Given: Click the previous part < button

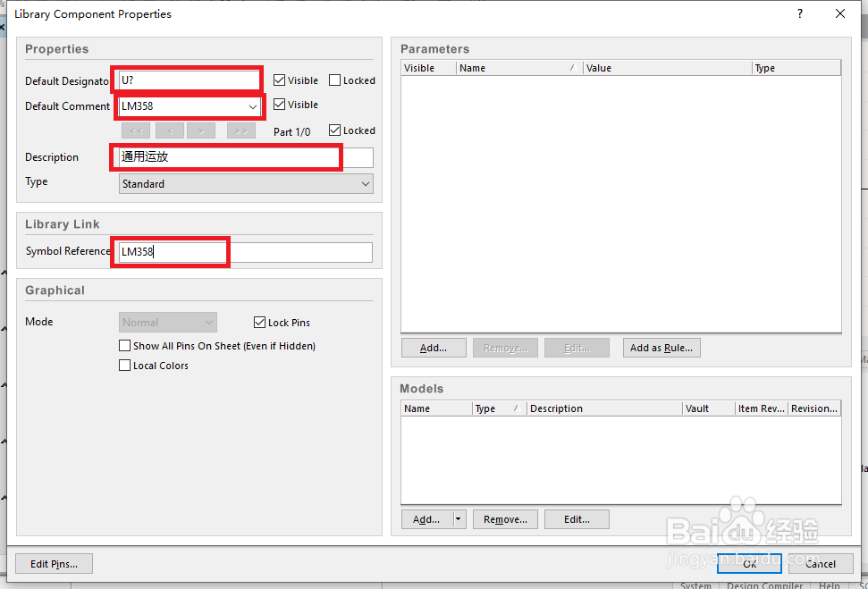Looking at the screenshot, I should [170, 131].
